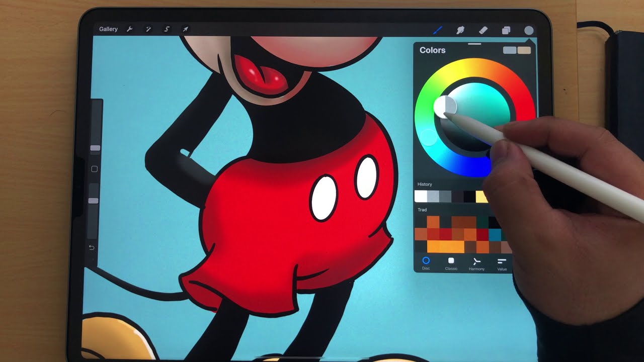The image size is (644, 362).
Task: Switch to the Value color tab
Action: coord(502,263)
